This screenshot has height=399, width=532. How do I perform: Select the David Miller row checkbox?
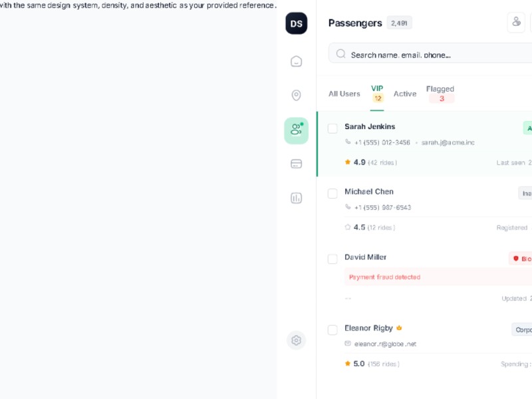tap(332, 259)
